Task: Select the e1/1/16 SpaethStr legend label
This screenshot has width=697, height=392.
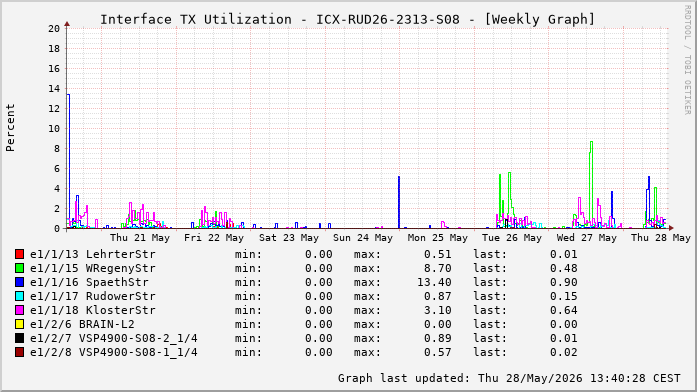Action: pos(89,282)
